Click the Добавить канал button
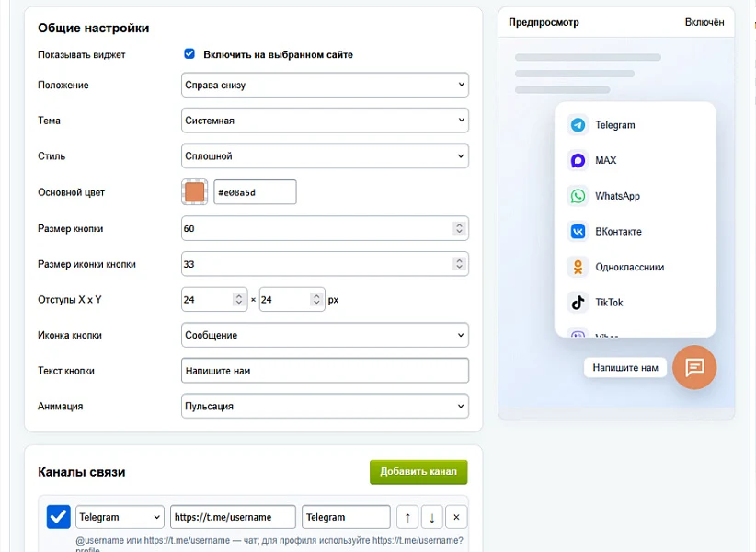This screenshot has height=552, width=756. pyautogui.click(x=418, y=472)
